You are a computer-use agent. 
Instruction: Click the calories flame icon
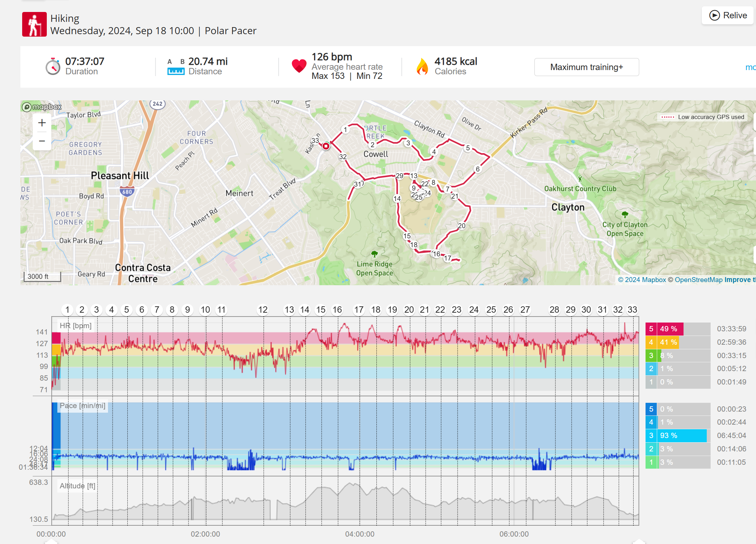422,67
